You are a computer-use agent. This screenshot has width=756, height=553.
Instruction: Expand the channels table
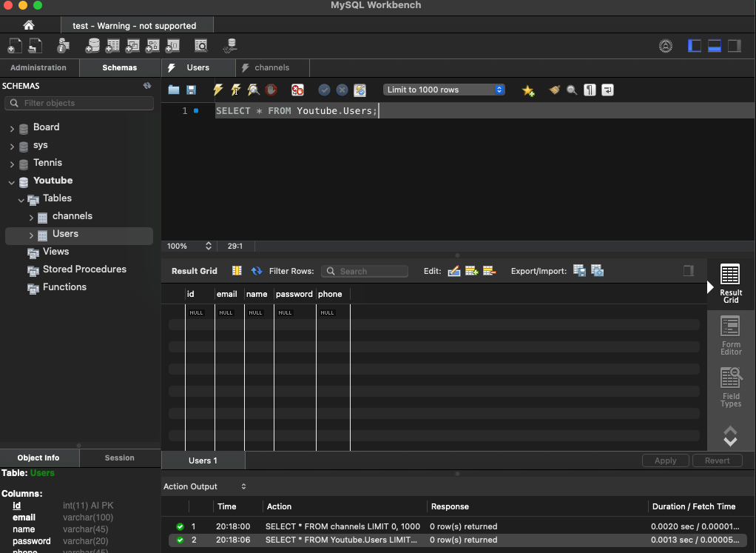tap(31, 218)
